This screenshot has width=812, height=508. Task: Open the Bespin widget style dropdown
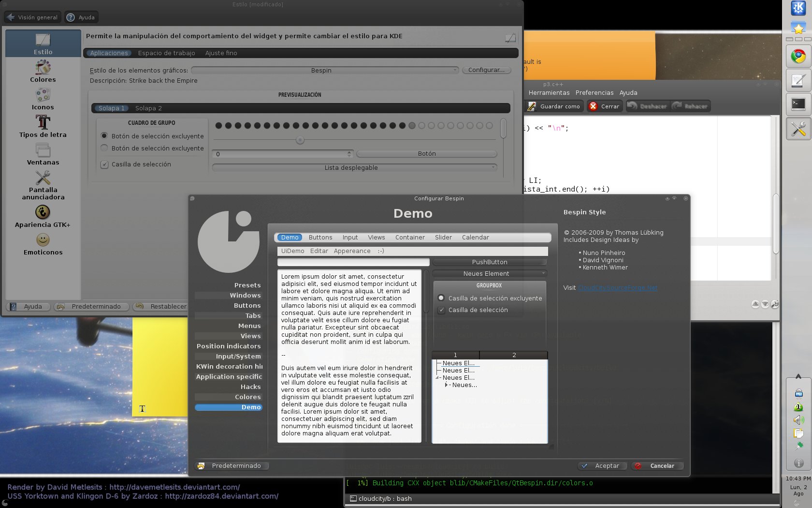pyautogui.click(x=325, y=70)
